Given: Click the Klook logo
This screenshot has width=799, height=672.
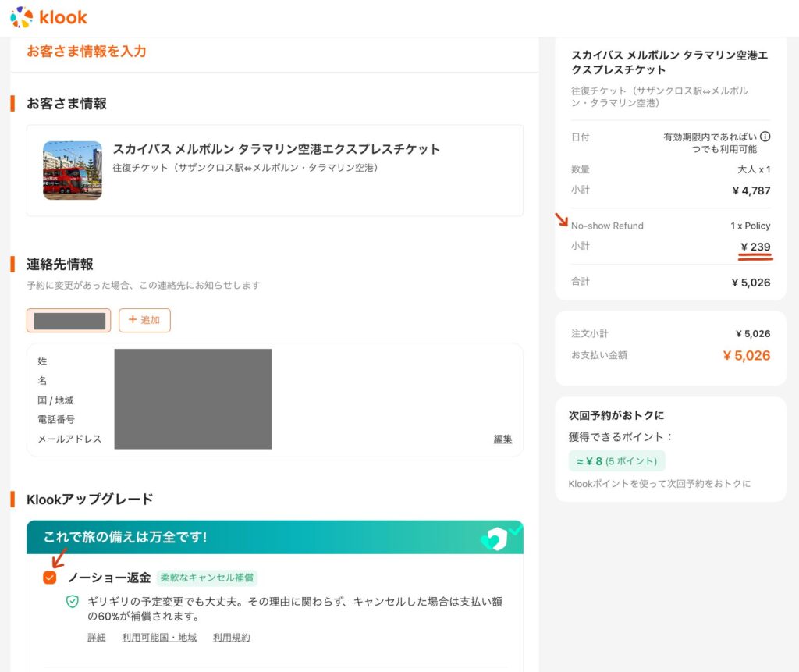Looking at the screenshot, I should click(49, 17).
